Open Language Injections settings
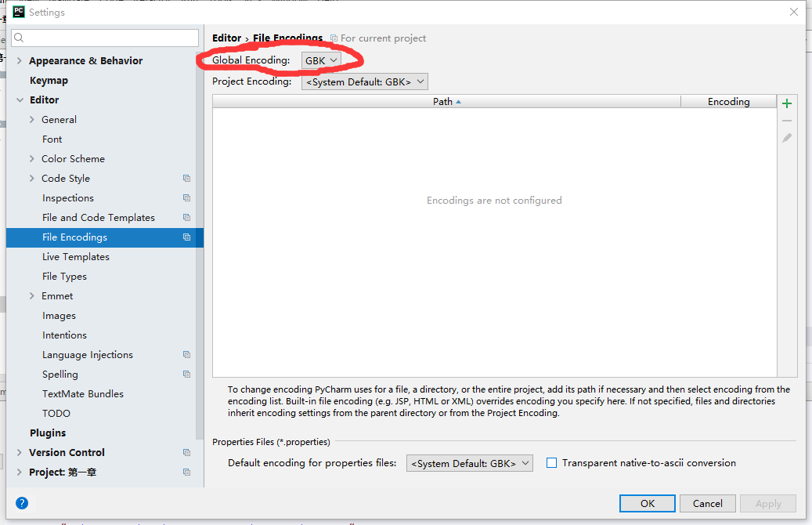The height and width of the screenshot is (525, 812). click(x=88, y=355)
